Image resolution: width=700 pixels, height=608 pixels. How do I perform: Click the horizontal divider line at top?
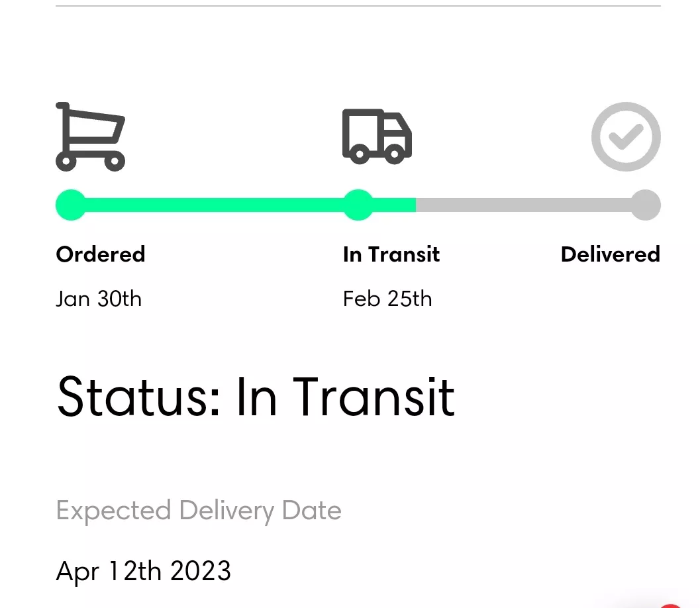(358, 6)
